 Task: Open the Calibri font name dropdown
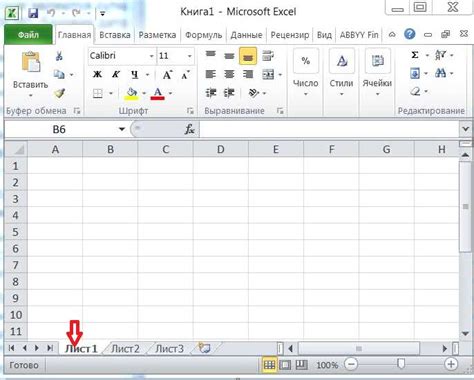pos(151,56)
